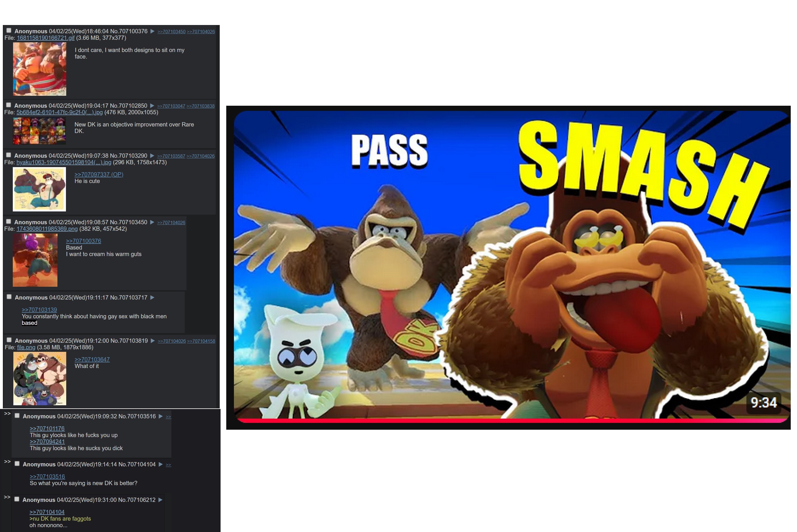This screenshot has height=532, width=797.
Task: Open backlink >>707103450 on post 707100376
Action: point(171,32)
